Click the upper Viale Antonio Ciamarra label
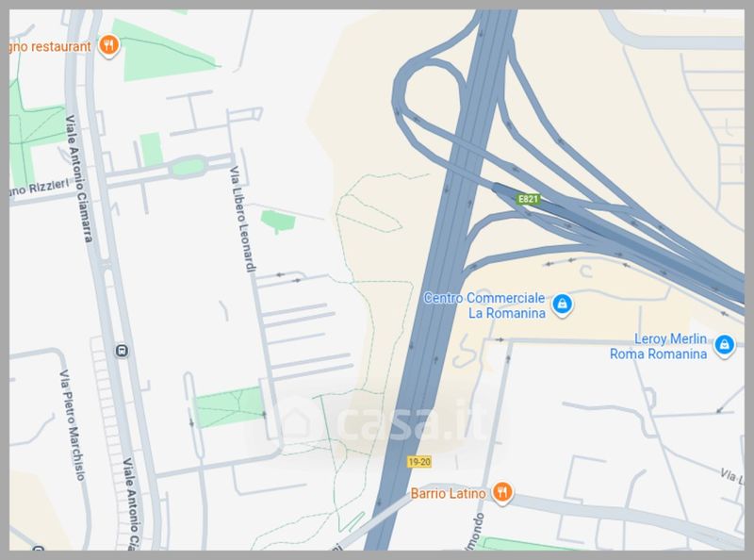The width and height of the screenshot is (754, 560). tap(79, 178)
